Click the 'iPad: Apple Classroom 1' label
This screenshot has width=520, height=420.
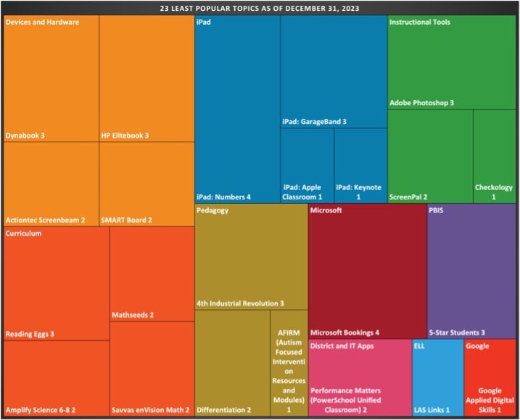pyautogui.click(x=302, y=192)
